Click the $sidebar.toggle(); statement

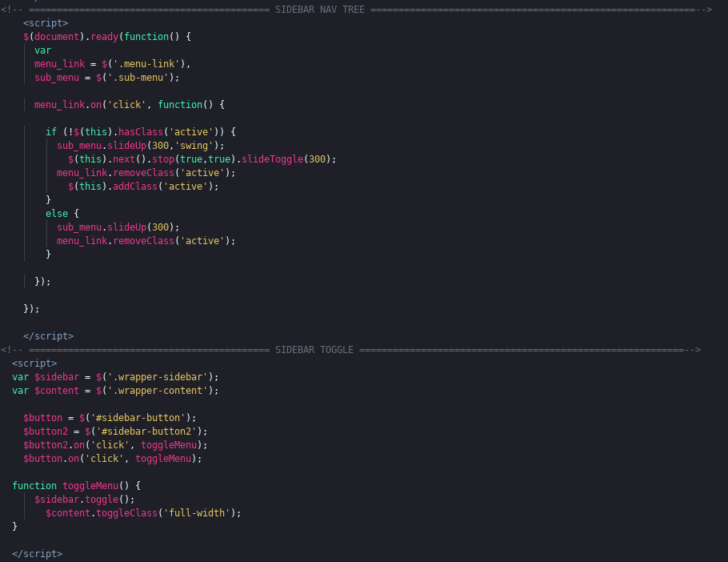click(x=85, y=500)
